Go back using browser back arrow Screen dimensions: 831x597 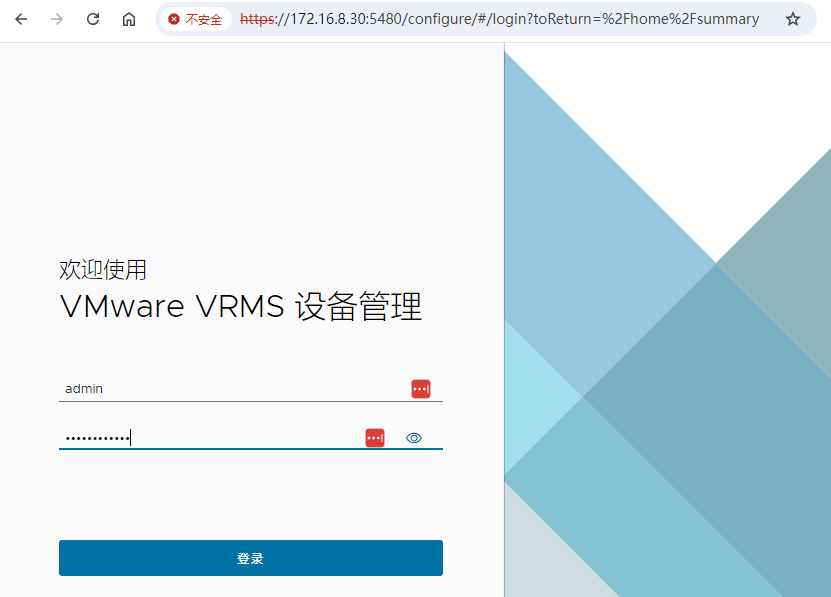[21, 20]
